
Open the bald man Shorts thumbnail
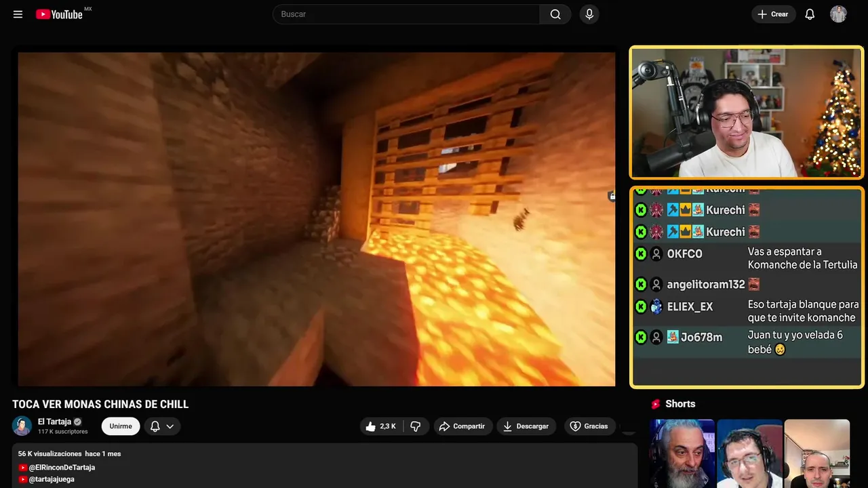(816, 453)
